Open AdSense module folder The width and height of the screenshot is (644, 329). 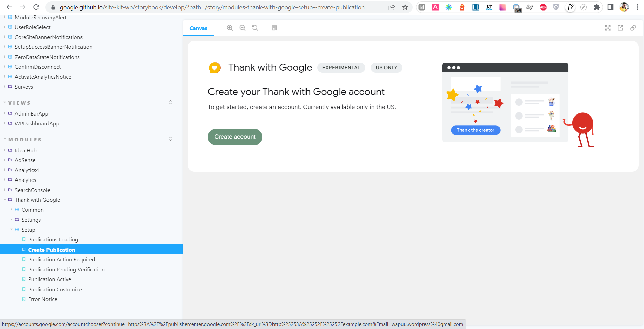click(x=25, y=160)
